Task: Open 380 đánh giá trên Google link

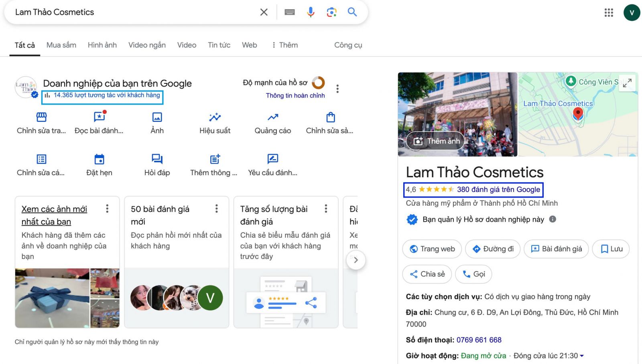Action: click(498, 190)
